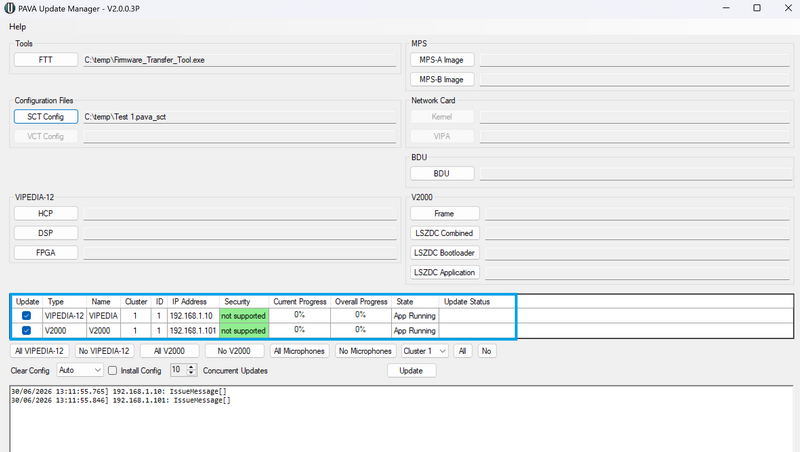Choose the HCP firmware button
The height and width of the screenshot is (452, 800).
[46, 213]
